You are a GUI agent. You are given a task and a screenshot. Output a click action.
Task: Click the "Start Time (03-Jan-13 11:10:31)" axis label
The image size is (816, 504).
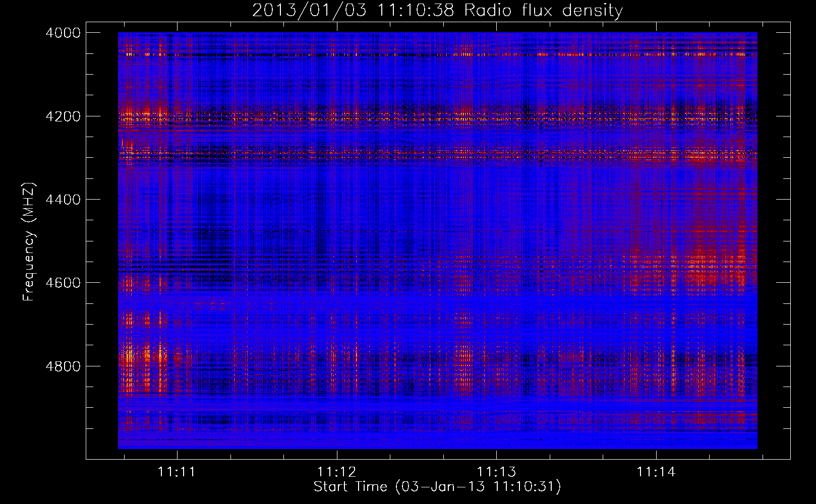coord(437,487)
